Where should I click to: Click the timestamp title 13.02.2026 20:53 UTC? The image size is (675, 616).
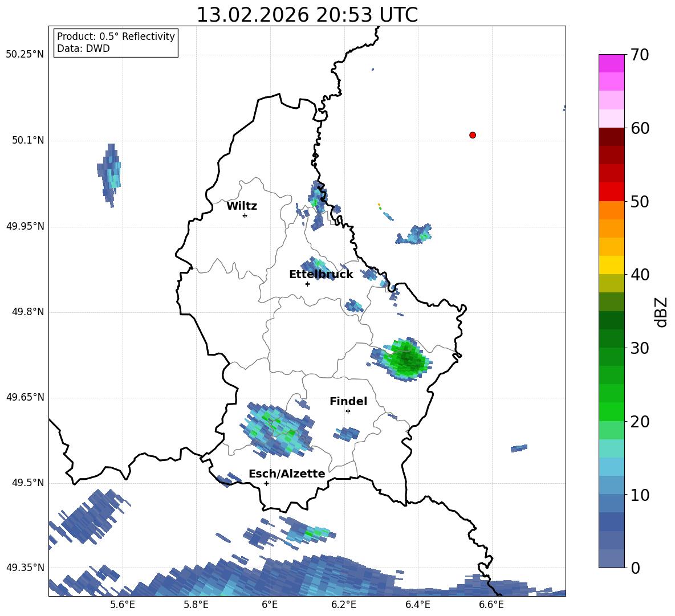(x=307, y=15)
